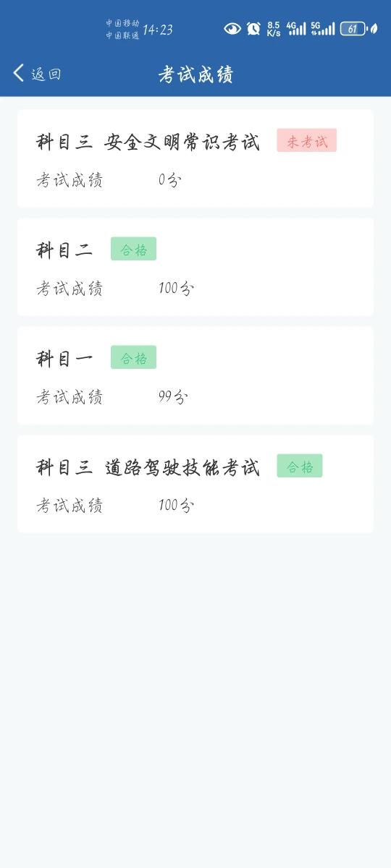This screenshot has width=391, height=868.
Task: Open the 科目二 result card title
Action: pyautogui.click(x=64, y=250)
